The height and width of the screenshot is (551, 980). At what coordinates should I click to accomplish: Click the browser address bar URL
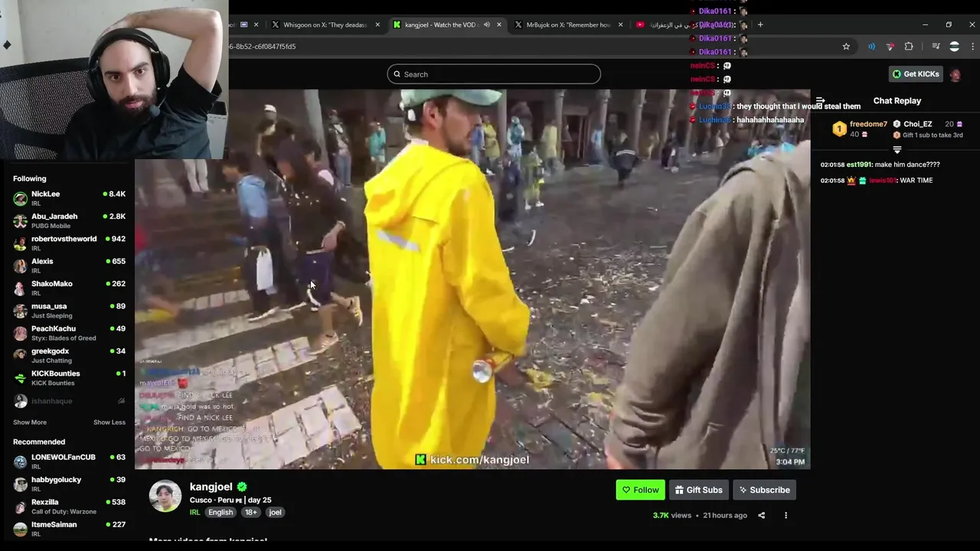pyautogui.click(x=263, y=47)
